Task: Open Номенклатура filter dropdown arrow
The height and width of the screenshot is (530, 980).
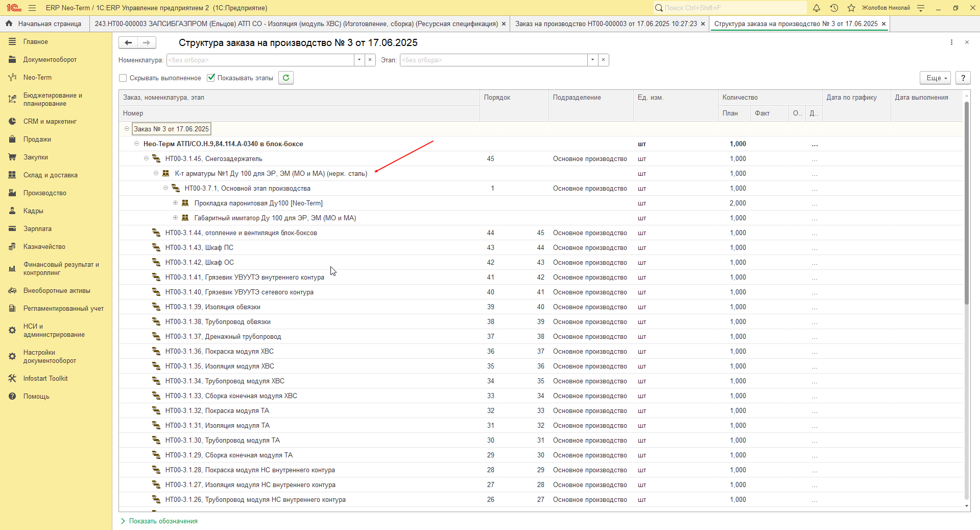Action: point(359,60)
